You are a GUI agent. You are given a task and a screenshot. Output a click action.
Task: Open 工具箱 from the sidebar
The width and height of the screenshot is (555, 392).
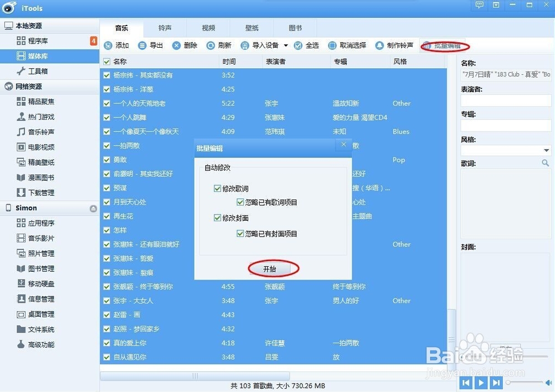tap(49, 72)
